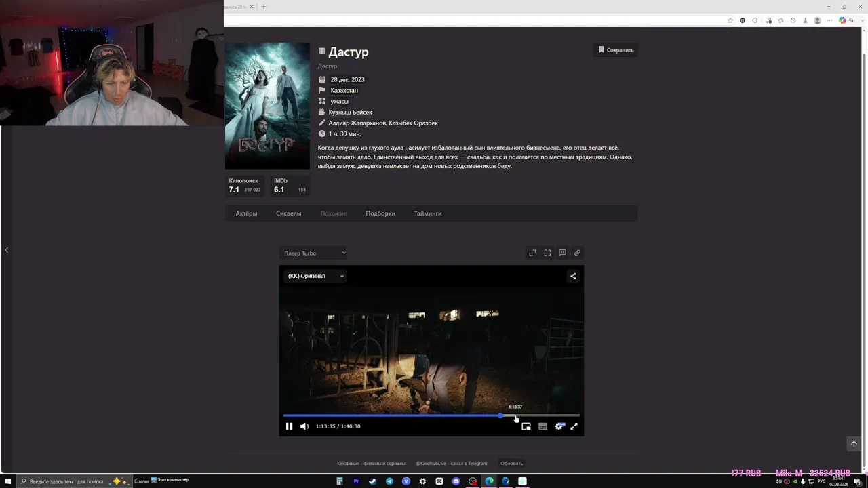Viewport: 868px width, 488px height.
Task: Expand the left sidebar chevron
Action: (7, 250)
